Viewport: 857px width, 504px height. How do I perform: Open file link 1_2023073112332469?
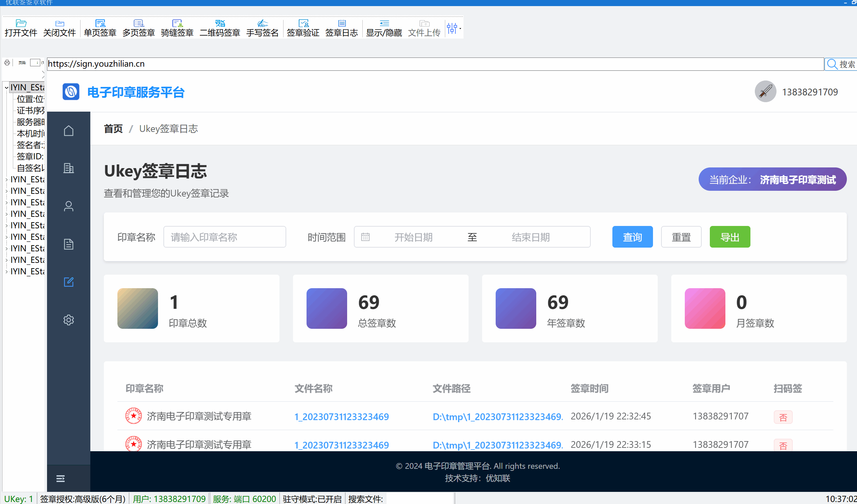(x=341, y=416)
